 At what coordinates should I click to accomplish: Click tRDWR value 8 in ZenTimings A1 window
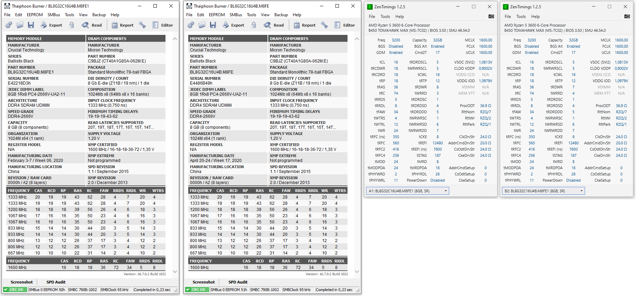point(437,87)
